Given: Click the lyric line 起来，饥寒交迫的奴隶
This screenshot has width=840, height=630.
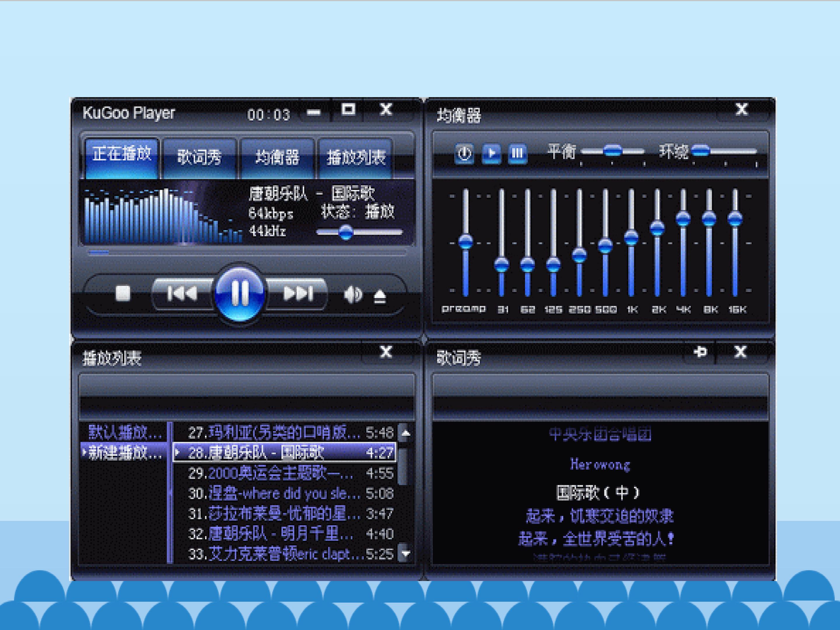Looking at the screenshot, I should (x=600, y=516).
